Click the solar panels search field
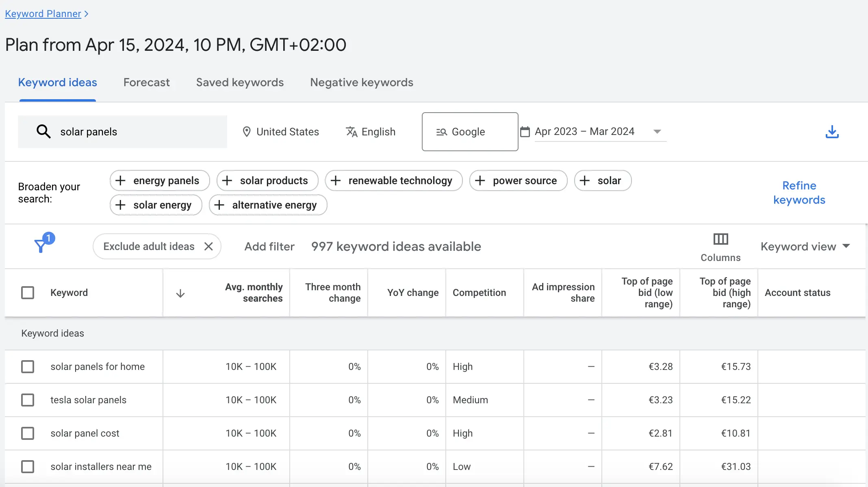Image resolution: width=868 pixels, height=487 pixels. pos(122,132)
